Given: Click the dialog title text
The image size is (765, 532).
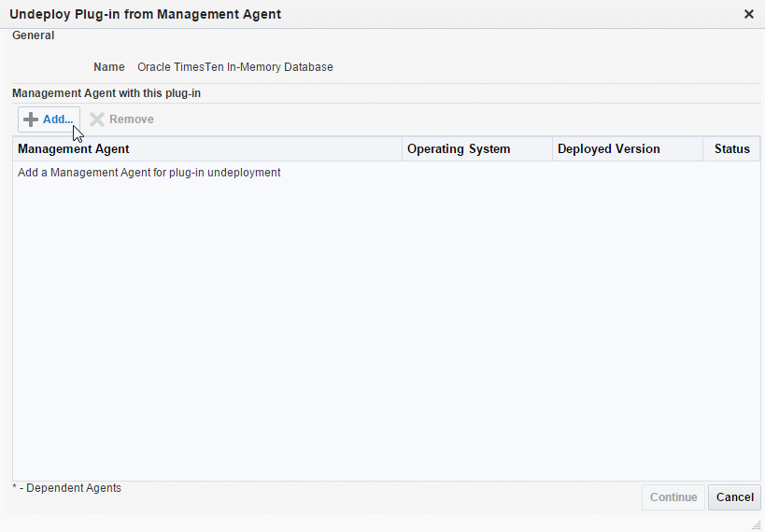Looking at the screenshot, I should tap(146, 14).
